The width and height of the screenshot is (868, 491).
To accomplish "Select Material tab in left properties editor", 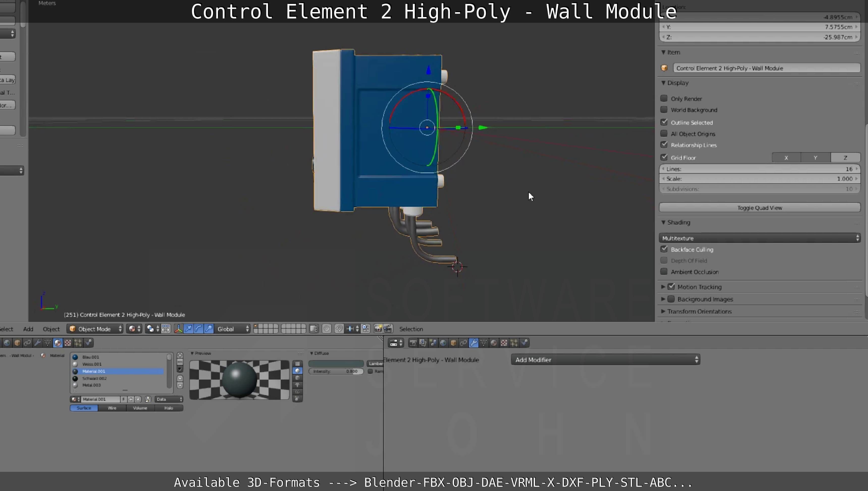I will (x=58, y=343).
